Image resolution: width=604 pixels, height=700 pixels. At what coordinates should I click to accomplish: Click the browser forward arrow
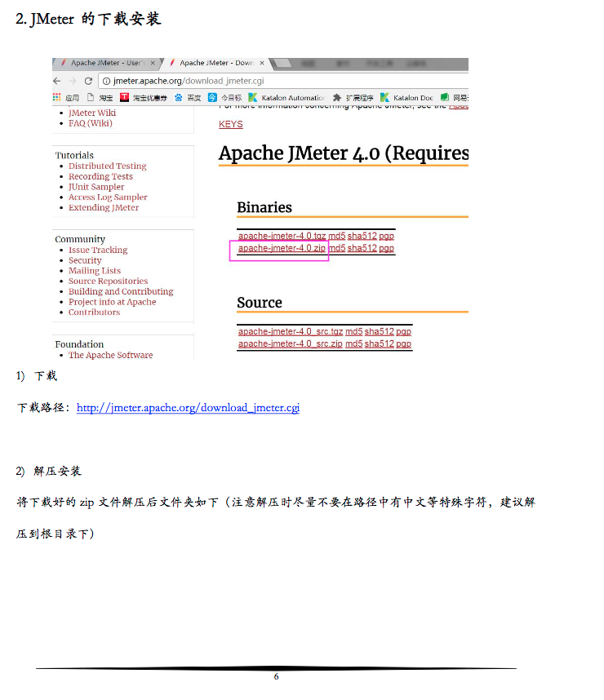point(73,81)
